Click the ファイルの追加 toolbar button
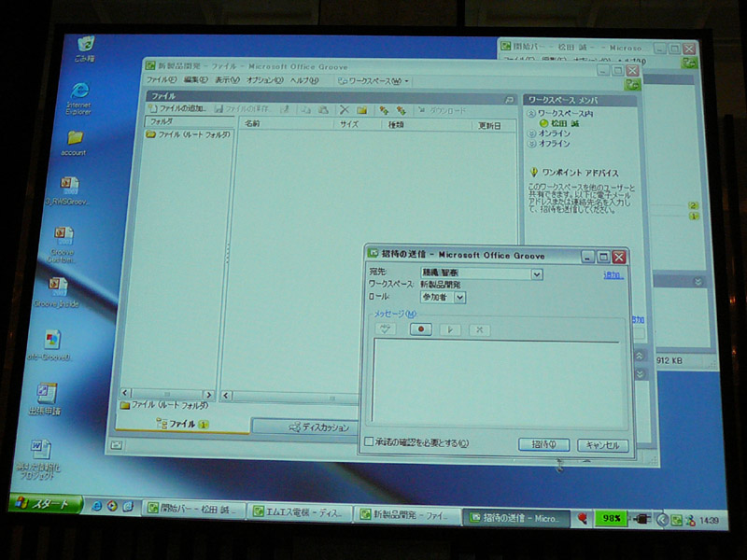Image resolution: width=747 pixels, height=560 pixels. [x=177, y=108]
